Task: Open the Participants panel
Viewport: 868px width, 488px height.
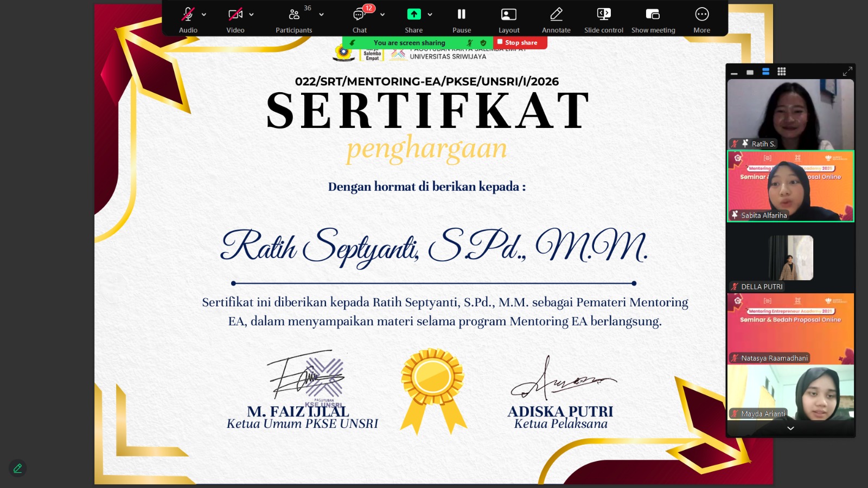Action: [x=294, y=19]
